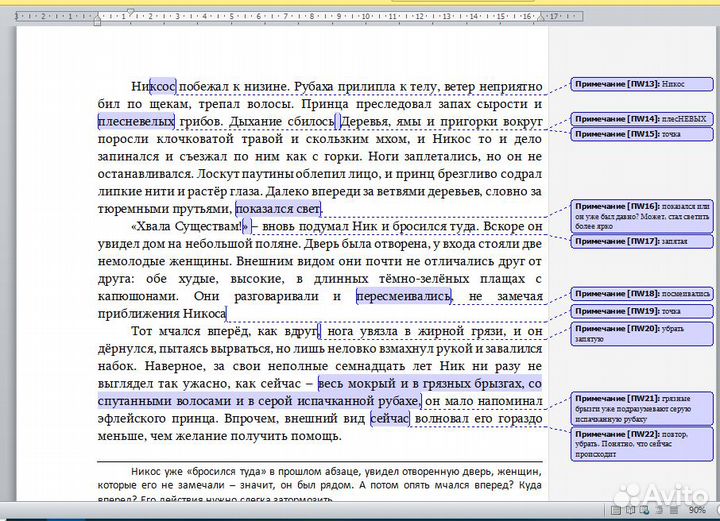Viewport: 720px width, 521px height.
Task: Open zoom dialog via 90% label
Action: tap(697, 510)
